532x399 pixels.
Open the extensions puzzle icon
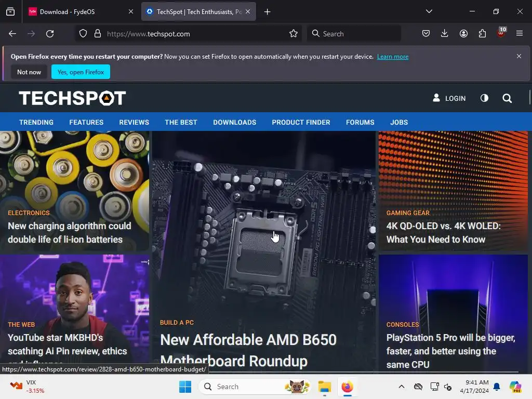click(482, 33)
